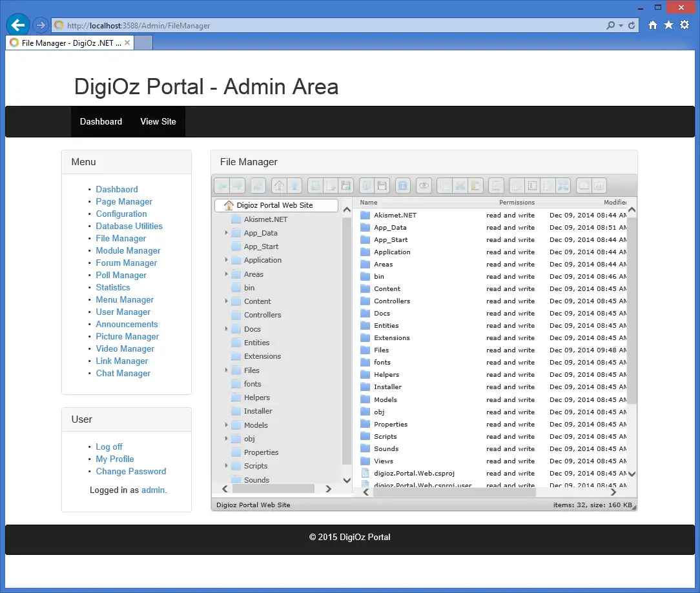Viewport: 700px width, 593px height.
Task: Click the folder tree horizontal scrollbar
Action: 273,489
